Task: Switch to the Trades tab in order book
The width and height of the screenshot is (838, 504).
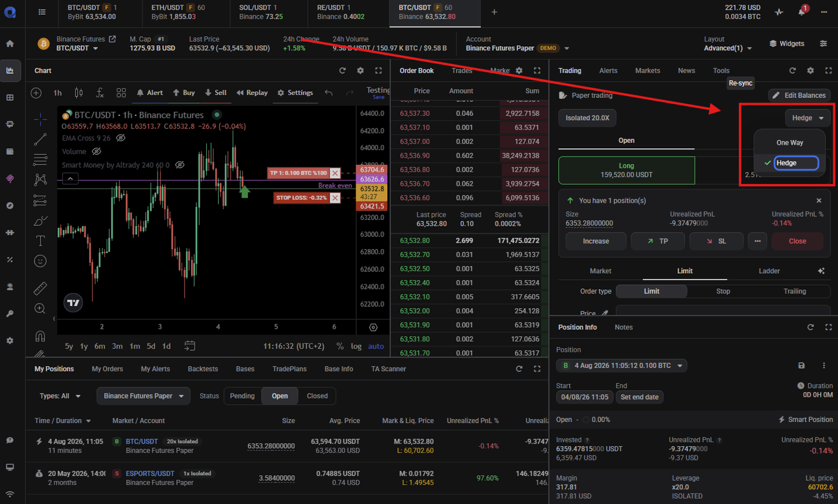Action: pos(462,71)
